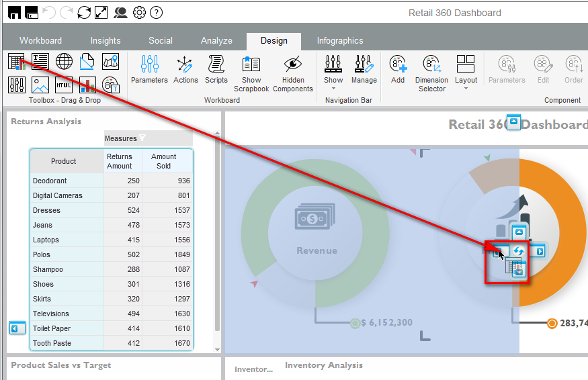Viewport: 588px width, 380px height.
Task: Open the Measures filter in Returns Analysis
Action: (142, 138)
